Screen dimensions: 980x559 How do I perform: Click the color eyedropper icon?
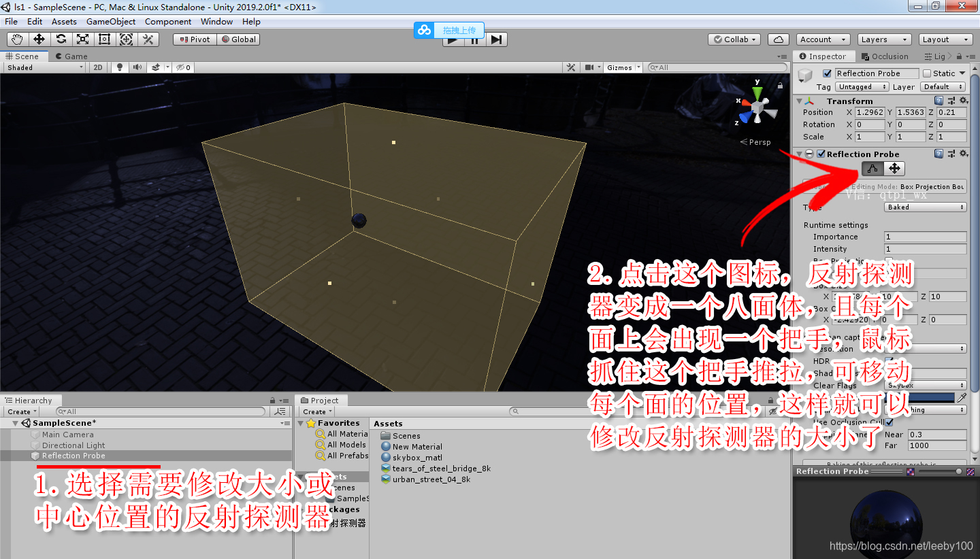click(x=962, y=397)
